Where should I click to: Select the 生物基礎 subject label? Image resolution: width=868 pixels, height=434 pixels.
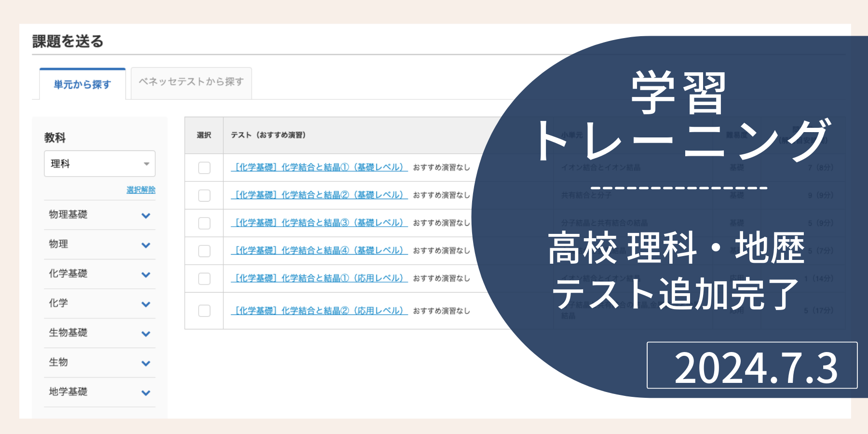pos(68,333)
